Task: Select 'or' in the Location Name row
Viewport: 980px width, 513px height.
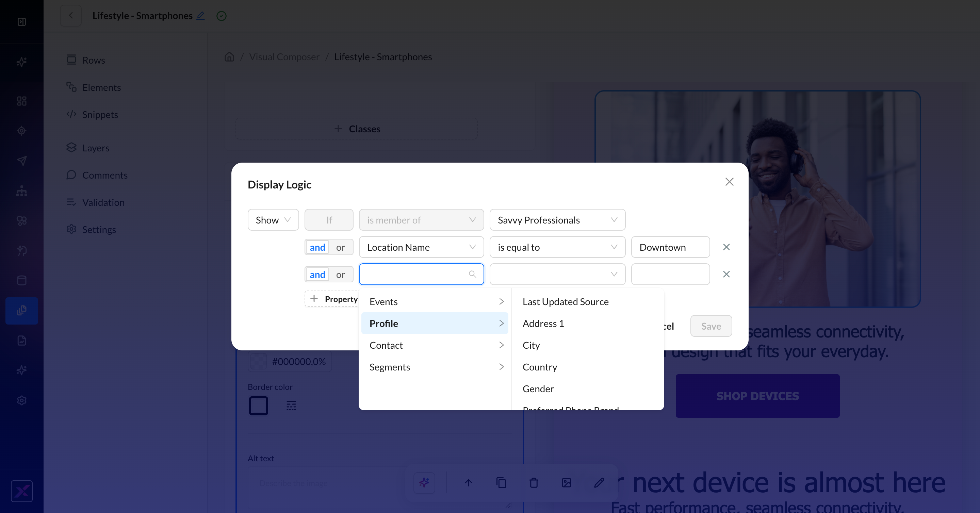Action: pos(341,247)
